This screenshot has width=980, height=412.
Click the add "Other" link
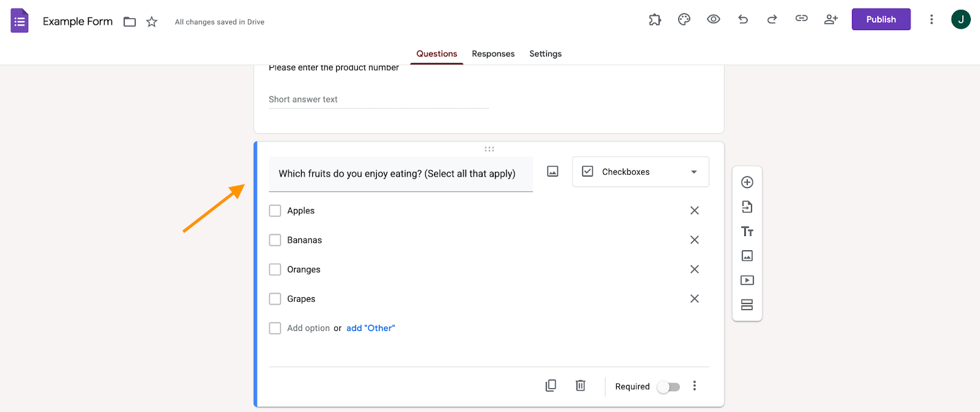371,328
